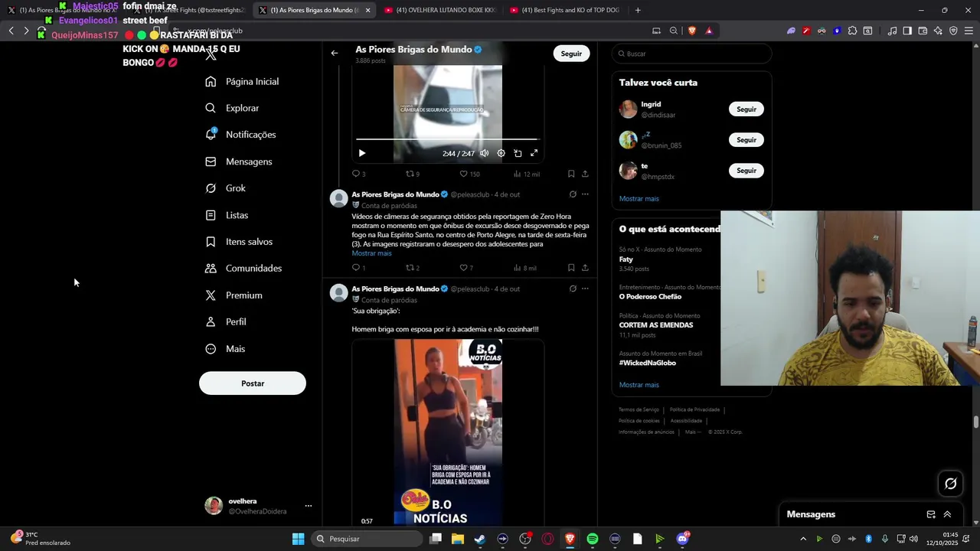Open the Premium page
Viewport: 980px width, 551px height.
(x=234, y=295)
